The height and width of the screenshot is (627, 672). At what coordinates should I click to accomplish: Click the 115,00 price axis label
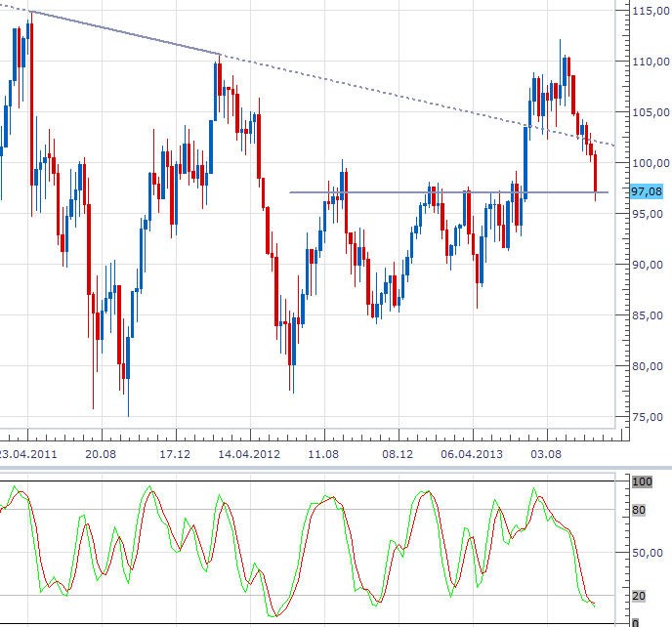click(651, 11)
